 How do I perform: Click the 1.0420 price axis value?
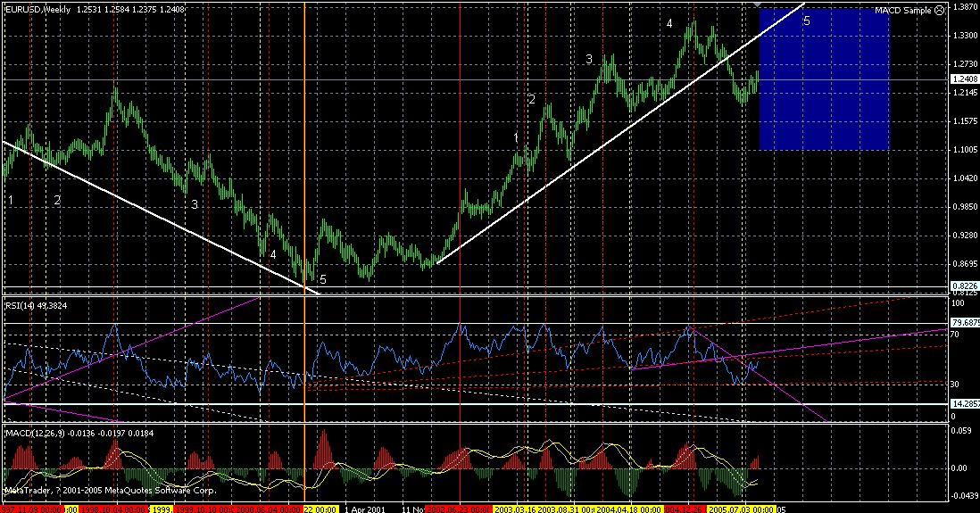pyautogui.click(x=965, y=178)
